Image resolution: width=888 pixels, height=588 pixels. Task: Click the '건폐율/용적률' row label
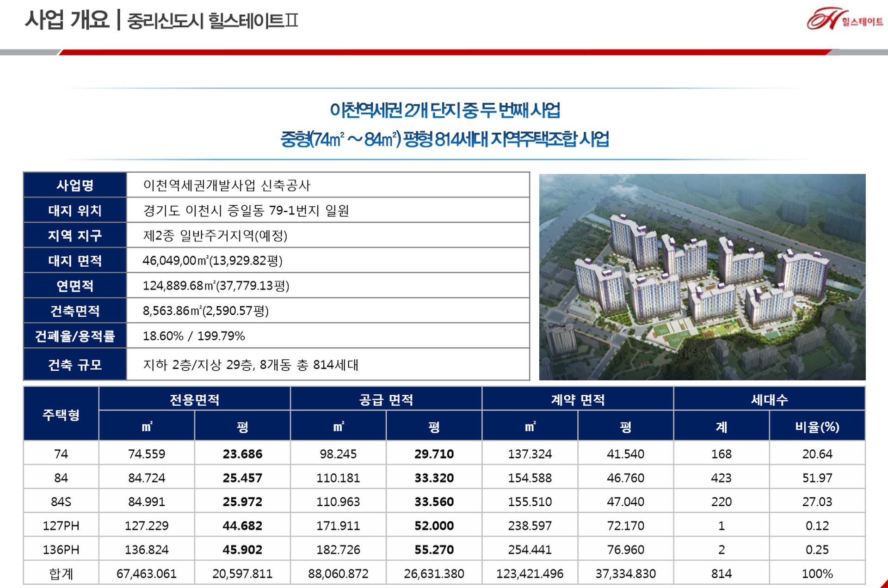coord(75,336)
